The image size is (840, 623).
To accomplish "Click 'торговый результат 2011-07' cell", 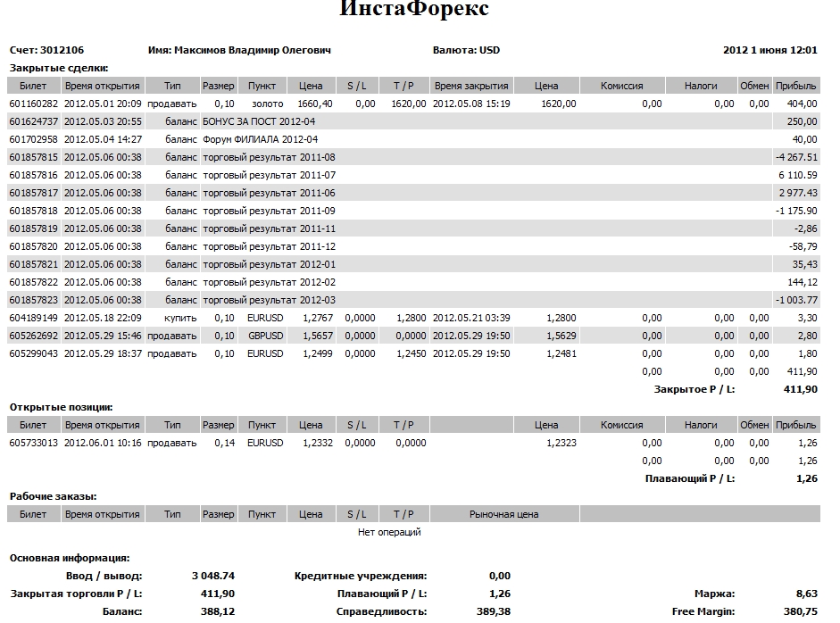I will point(269,175).
